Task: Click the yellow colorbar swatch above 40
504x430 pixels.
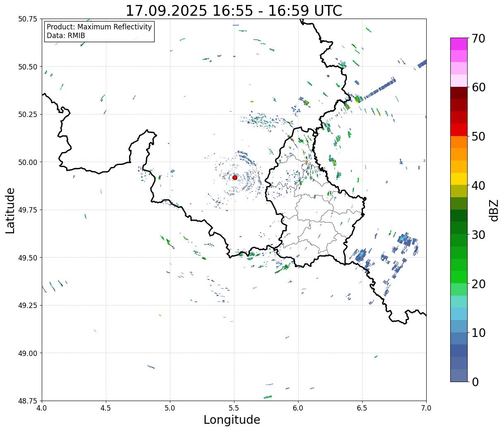Action: 459,179
